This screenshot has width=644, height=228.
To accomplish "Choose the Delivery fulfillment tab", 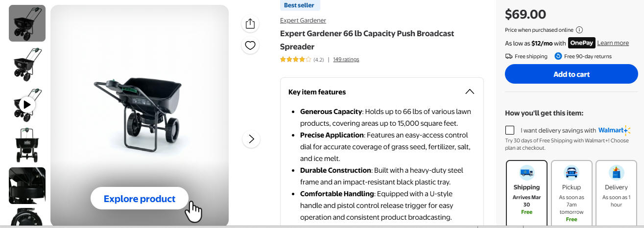I will (616, 191).
